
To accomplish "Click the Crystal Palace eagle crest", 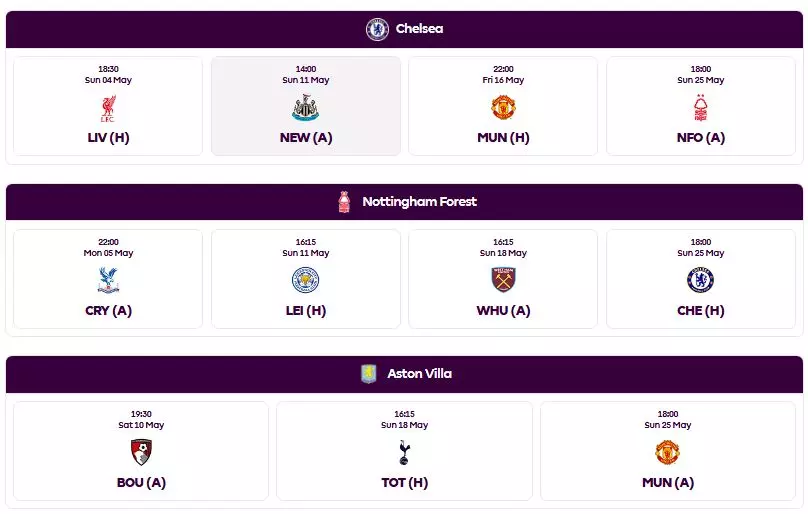I will click(108, 280).
